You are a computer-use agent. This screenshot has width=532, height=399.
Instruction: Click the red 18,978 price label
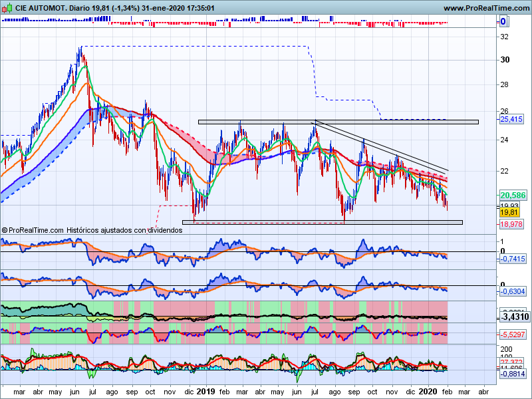tap(511, 224)
